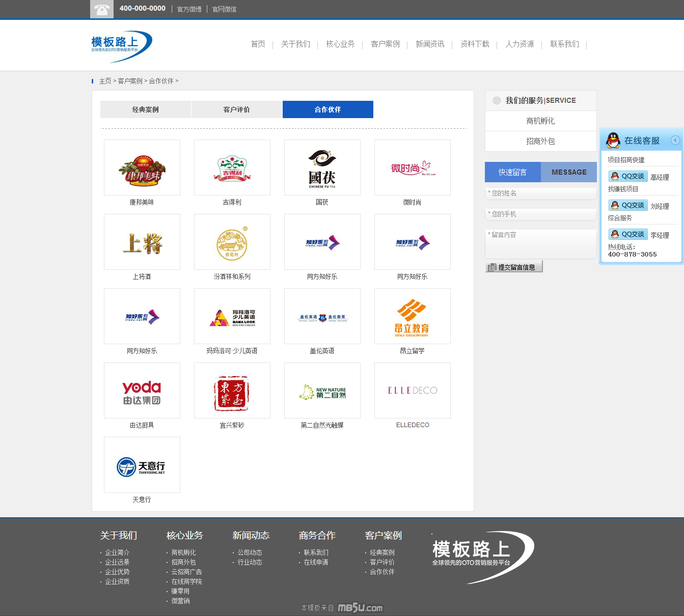Click the QQ penguin icon in 在线客服 header
This screenshot has width=684, height=616.
(x=613, y=141)
